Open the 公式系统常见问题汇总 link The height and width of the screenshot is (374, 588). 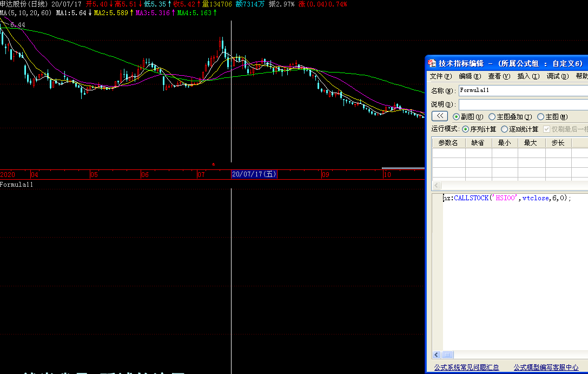tap(466, 368)
